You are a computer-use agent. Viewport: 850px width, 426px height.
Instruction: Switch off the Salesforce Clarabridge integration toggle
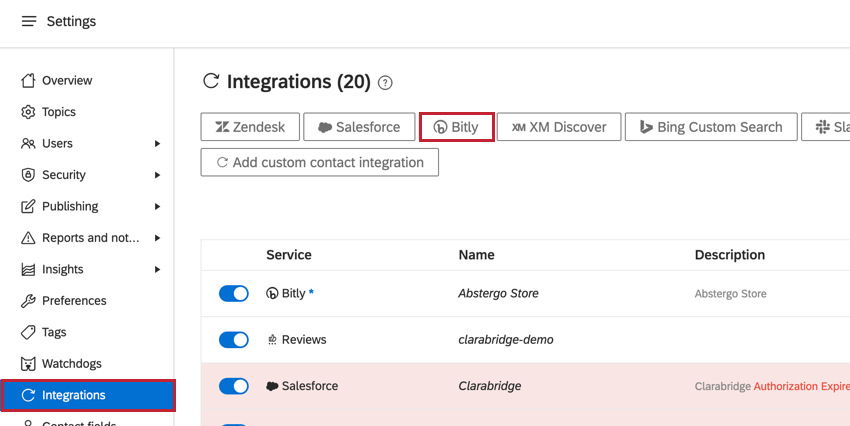(234, 386)
